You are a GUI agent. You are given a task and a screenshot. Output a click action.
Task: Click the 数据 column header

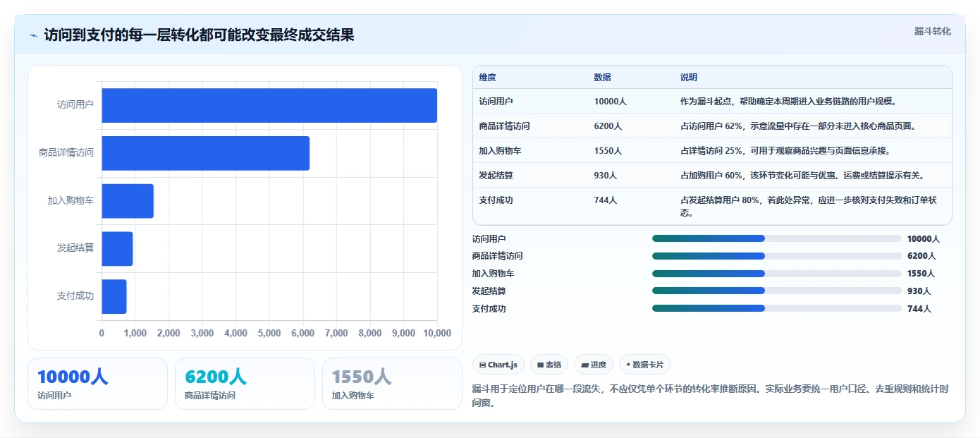[602, 78]
